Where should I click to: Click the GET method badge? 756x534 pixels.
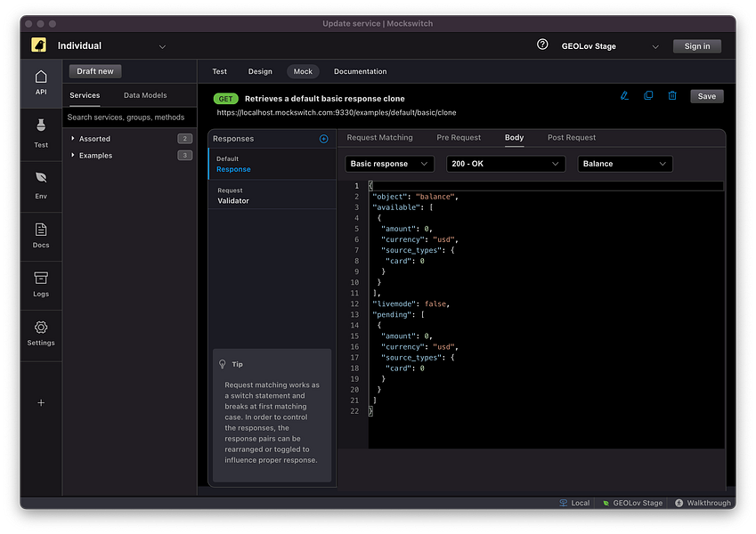[x=225, y=98]
